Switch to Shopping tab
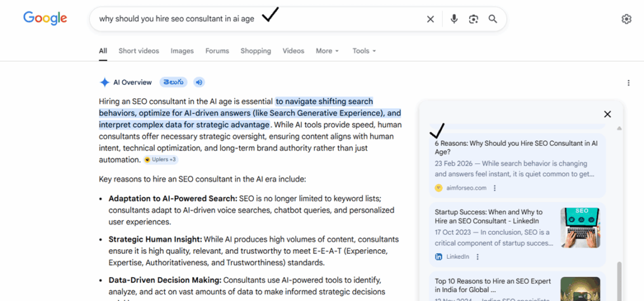 pos(256,51)
